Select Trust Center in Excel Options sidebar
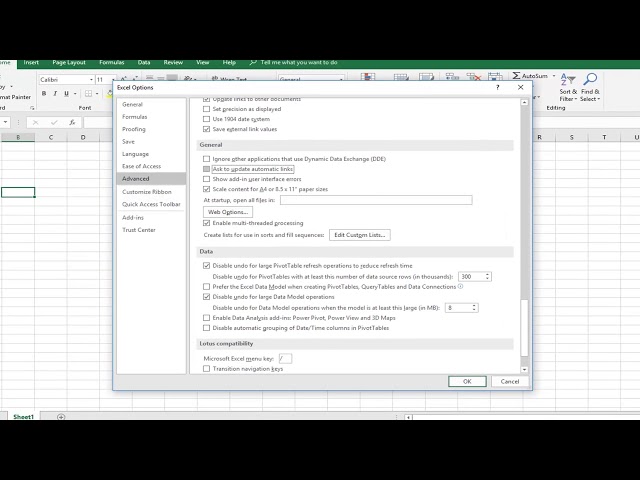 pos(151,230)
